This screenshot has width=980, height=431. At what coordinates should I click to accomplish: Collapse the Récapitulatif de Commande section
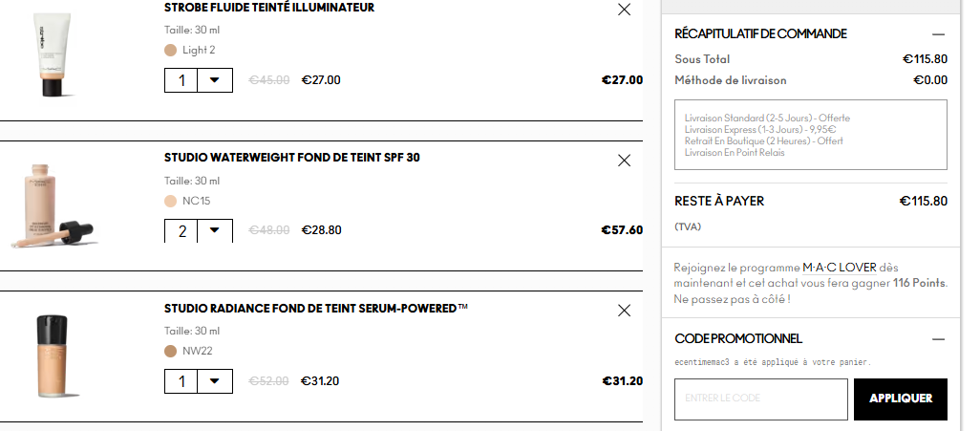click(x=938, y=33)
